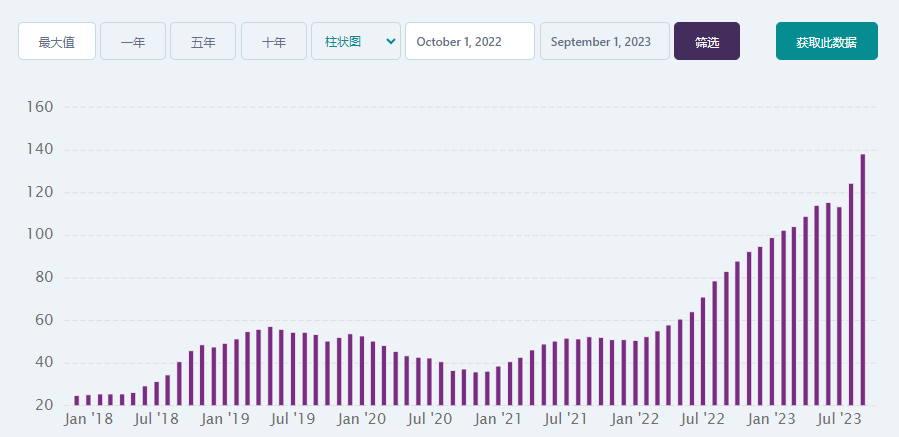Switch to the 一年 time range
The width and height of the screenshot is (899, 437).
(x=133, y=41)
